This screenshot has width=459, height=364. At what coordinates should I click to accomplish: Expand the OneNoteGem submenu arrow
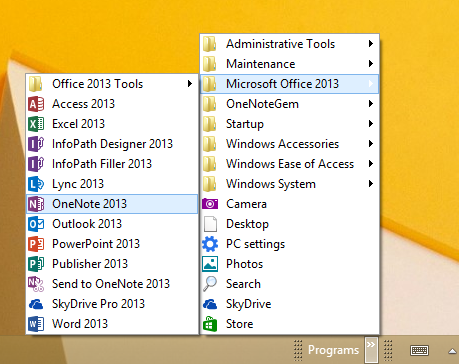[x=371, y=104]
